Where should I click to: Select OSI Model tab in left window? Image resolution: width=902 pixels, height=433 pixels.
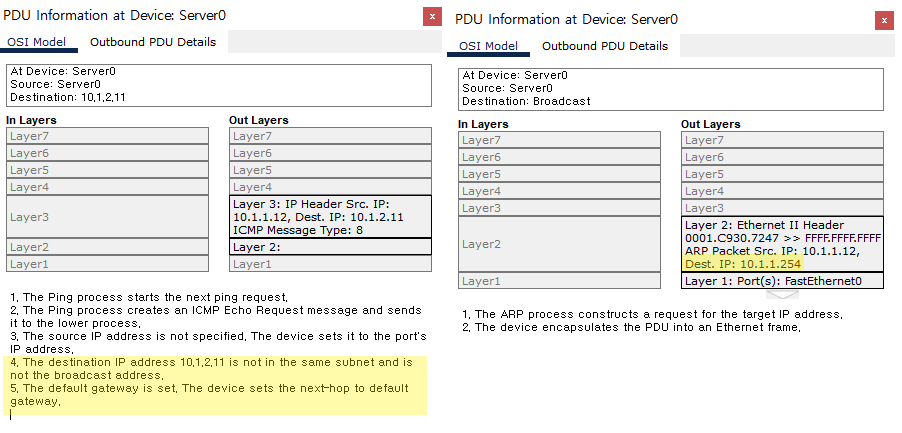pos(36,42)
